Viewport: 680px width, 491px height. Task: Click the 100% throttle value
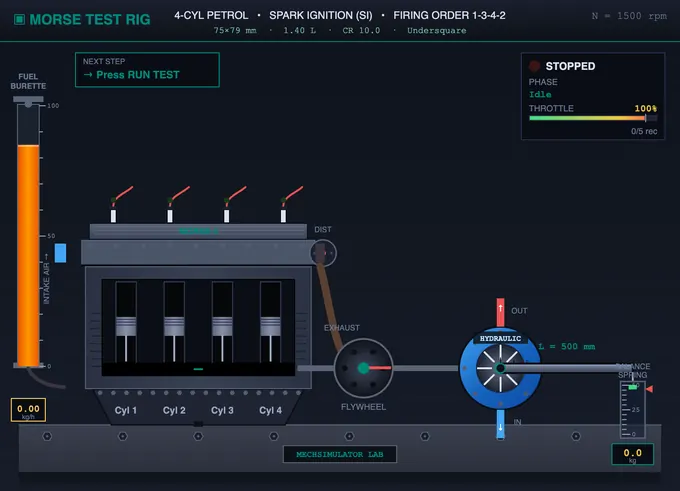(646, 108)
